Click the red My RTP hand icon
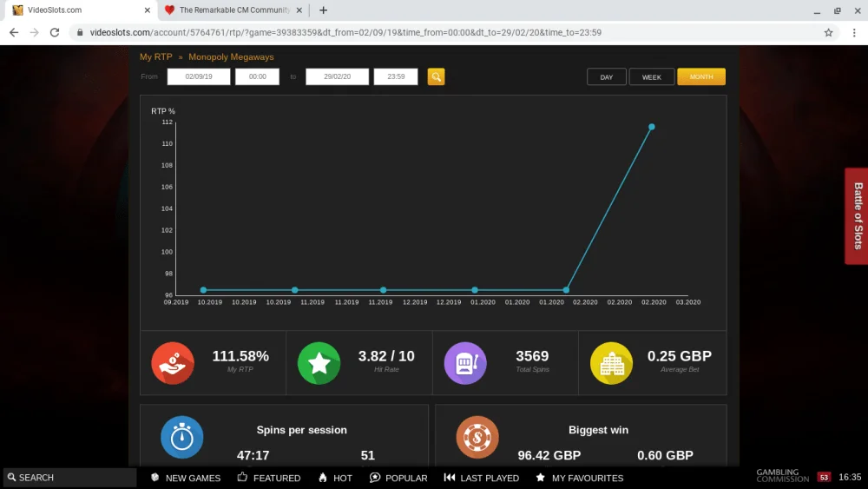The image size is (868, 489). [173, 363]
